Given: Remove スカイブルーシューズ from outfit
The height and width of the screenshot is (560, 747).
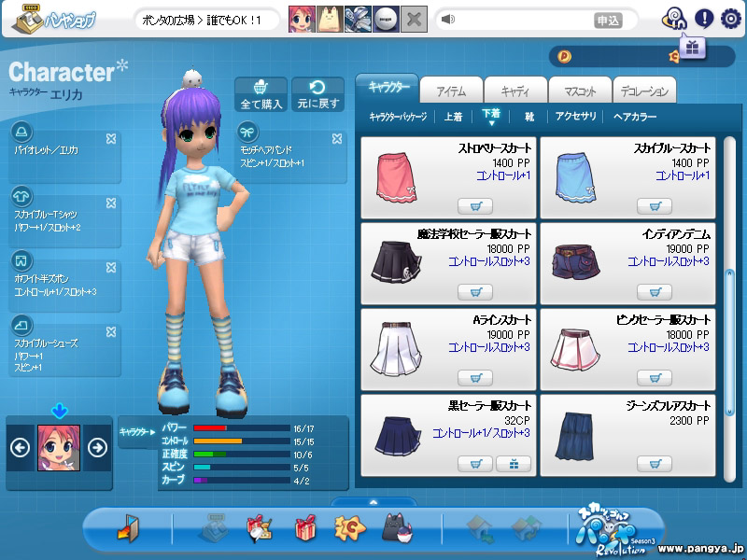Looking at the screenshot, I should click(111, 332).
